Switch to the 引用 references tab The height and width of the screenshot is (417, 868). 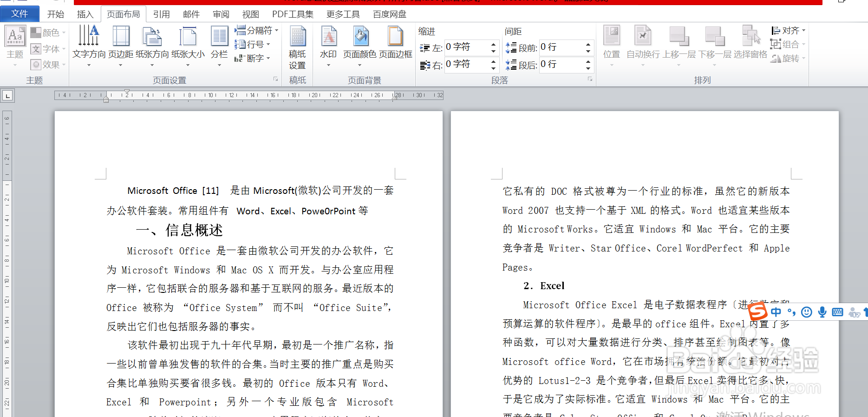[162, 14]
